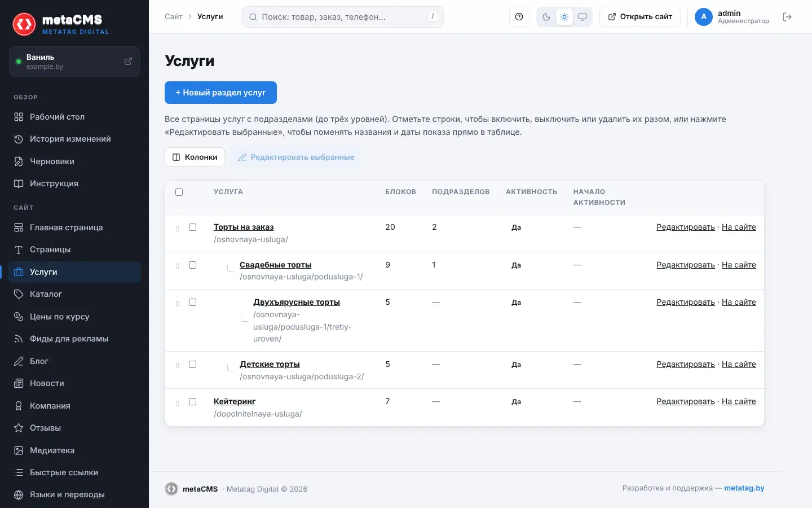Screen dimensions: 812x508
Task: Check the Свадебные торты row checkbox
Action: (x=192, y=265)
